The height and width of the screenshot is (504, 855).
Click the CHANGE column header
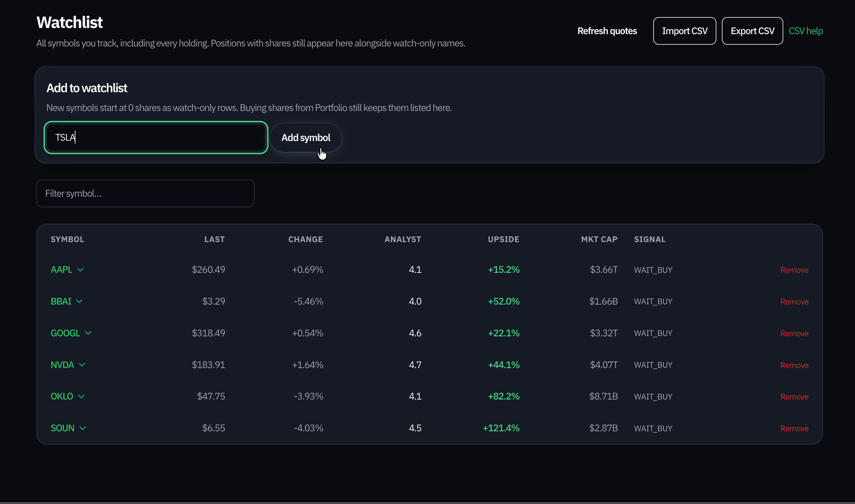306,239
